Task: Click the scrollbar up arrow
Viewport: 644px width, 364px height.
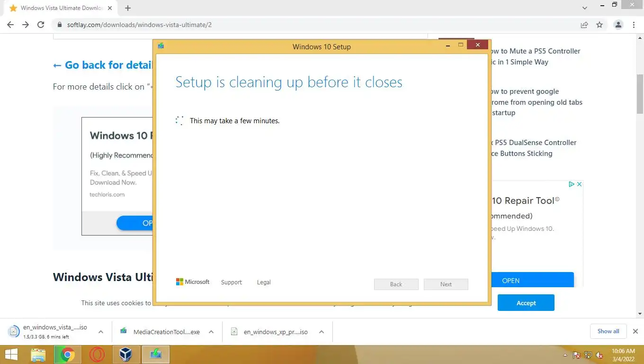Action: click(x=640, y=38)
